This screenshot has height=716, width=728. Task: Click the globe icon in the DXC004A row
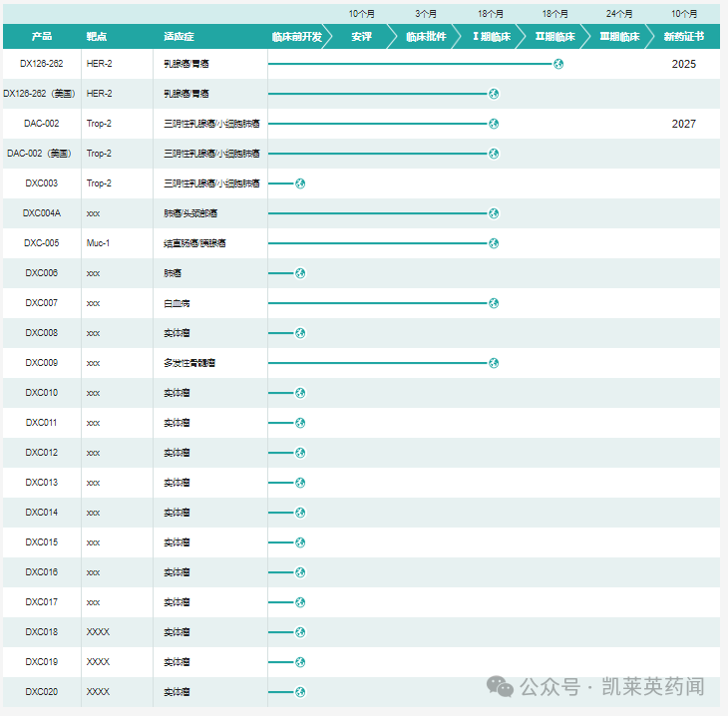tap(494, 213)
